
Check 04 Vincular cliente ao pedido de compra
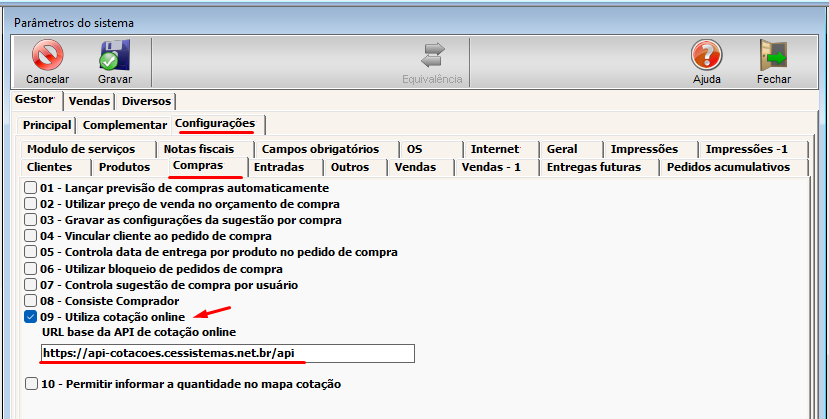31,236
